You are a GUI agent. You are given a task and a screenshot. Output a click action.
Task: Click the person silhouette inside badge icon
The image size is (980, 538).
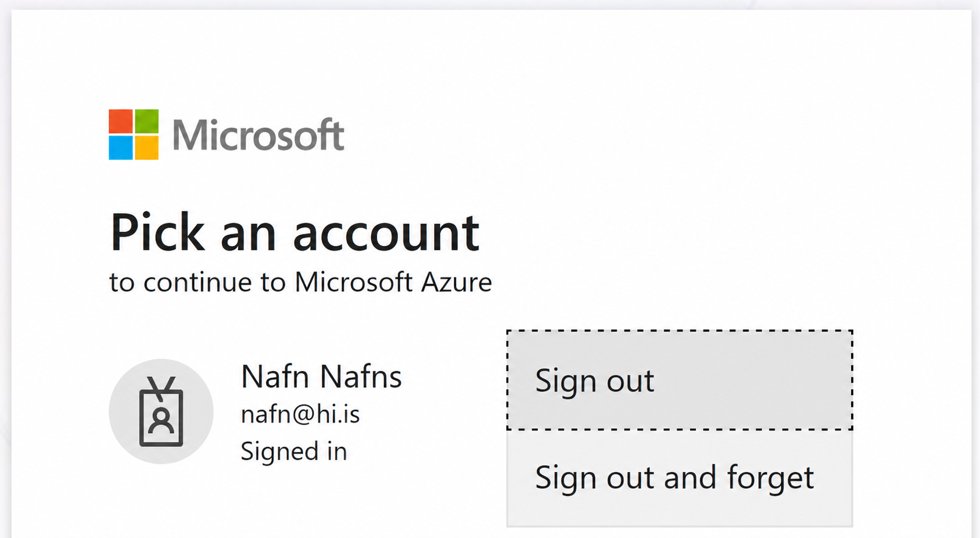coord(161,421)
